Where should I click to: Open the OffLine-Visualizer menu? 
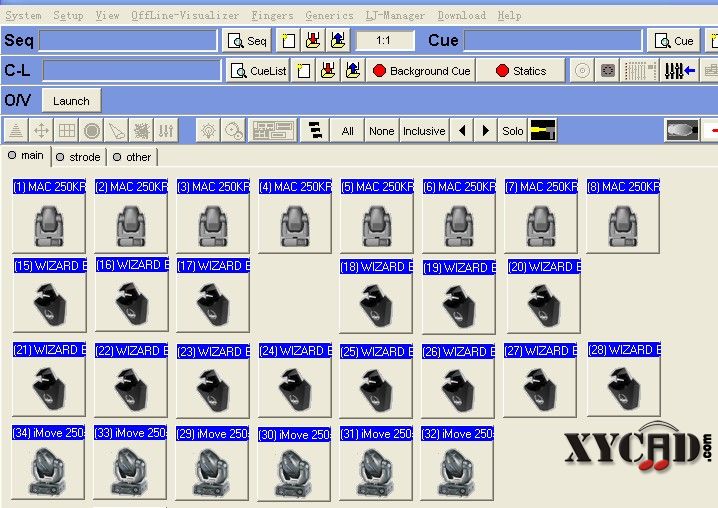[x=185, y=16]
